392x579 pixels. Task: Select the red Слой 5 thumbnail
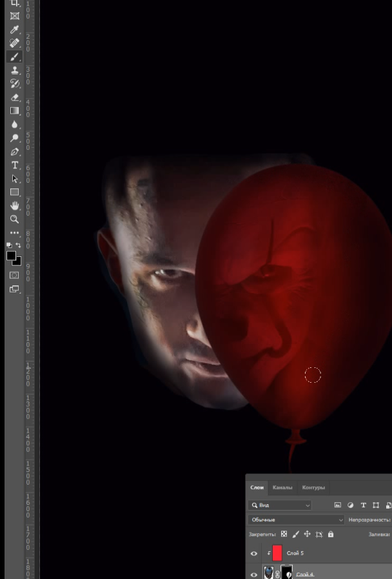(277, 553)
